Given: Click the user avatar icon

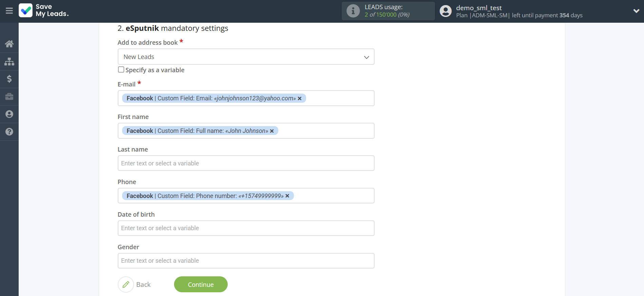Looking at the screenshot, I should point(446,11).
